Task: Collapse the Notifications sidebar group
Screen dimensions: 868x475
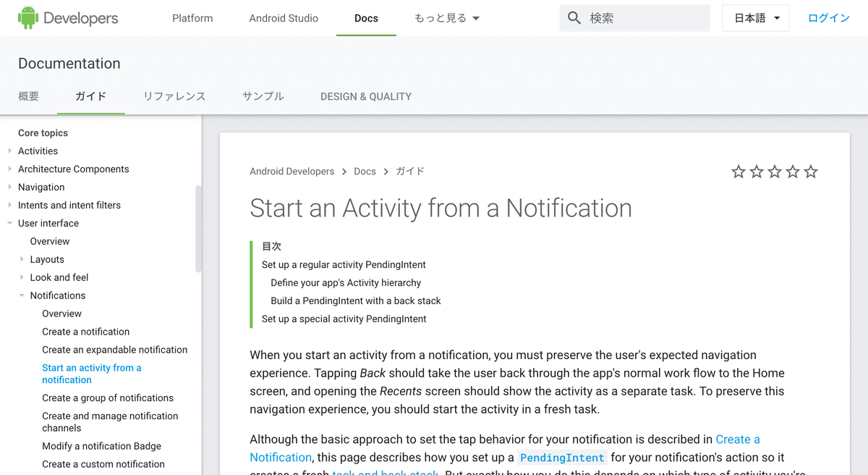Action: coord(22,295)
